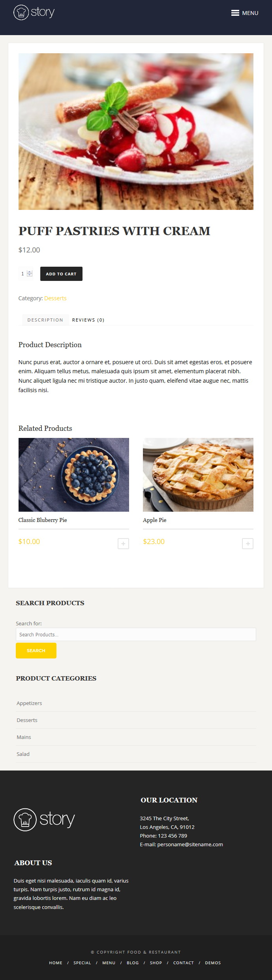Switch to the Description tab
The height and width of the screenshot is (980, 272).
45,320
